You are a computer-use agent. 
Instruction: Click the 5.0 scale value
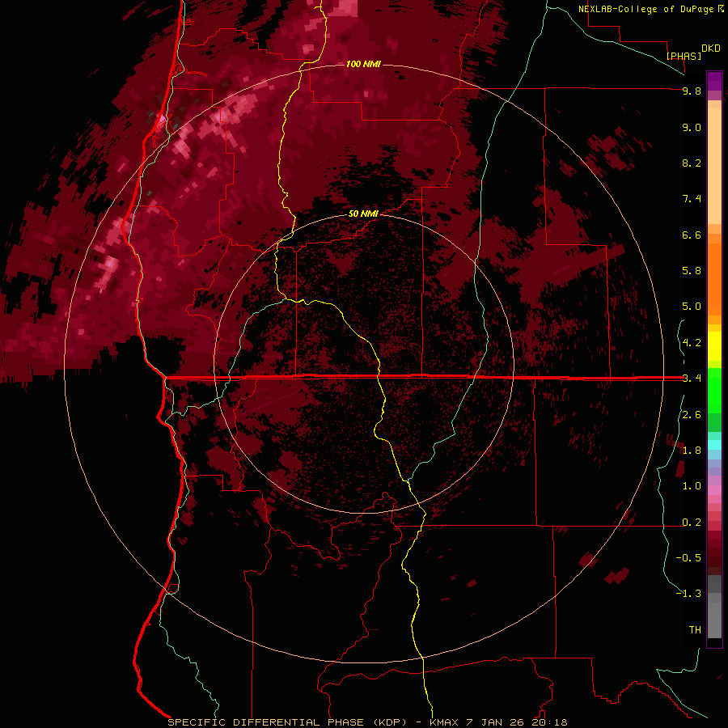692,307
